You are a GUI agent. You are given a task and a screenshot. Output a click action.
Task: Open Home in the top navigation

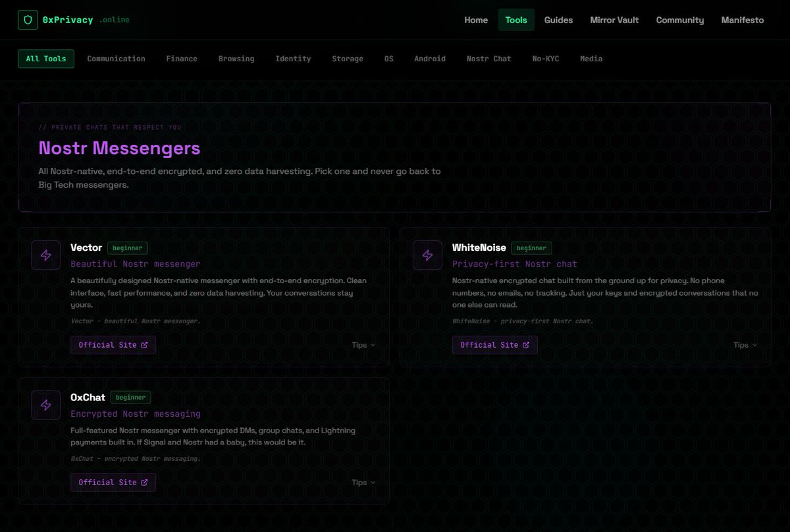(x=476, y=20)
